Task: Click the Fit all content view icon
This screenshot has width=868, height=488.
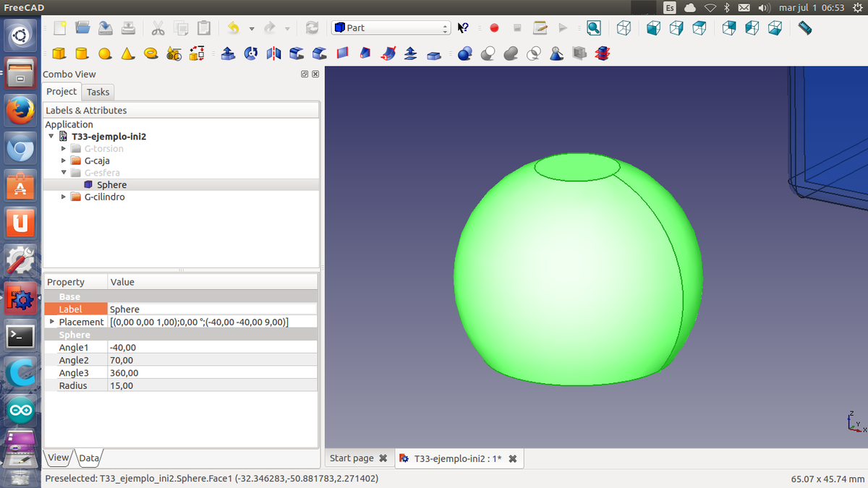Action: pyautogui.click(x=593, y=28)
